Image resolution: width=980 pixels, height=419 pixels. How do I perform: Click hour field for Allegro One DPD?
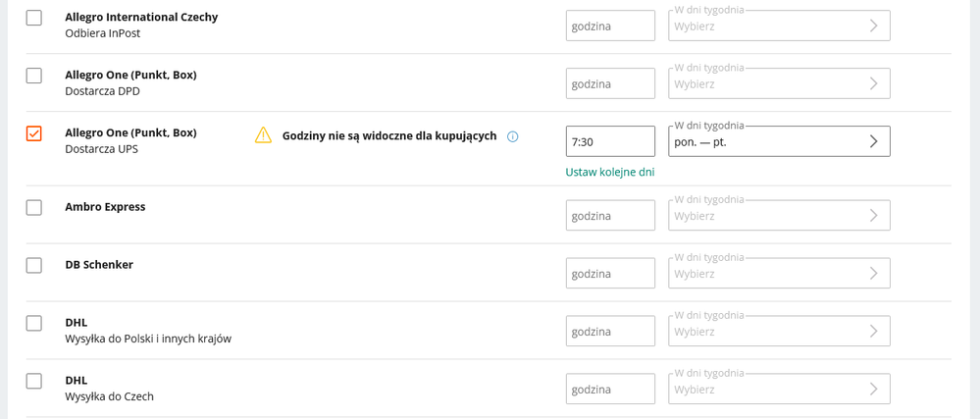pyautogui.click(x=610, y=83)
